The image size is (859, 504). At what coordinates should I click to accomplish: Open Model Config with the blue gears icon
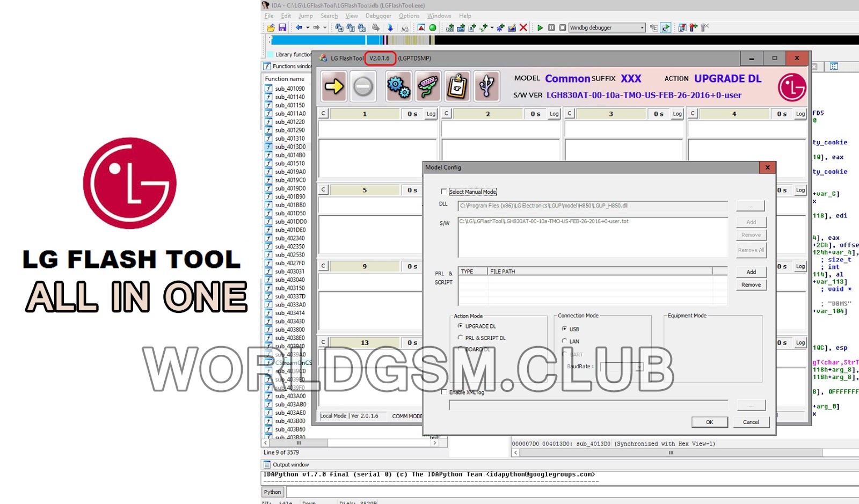coord(399,86)
